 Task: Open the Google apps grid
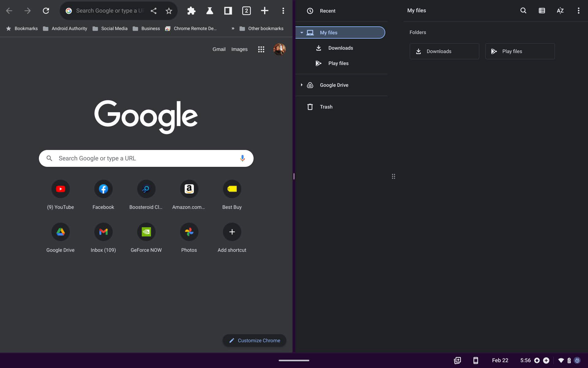(261, 49)
